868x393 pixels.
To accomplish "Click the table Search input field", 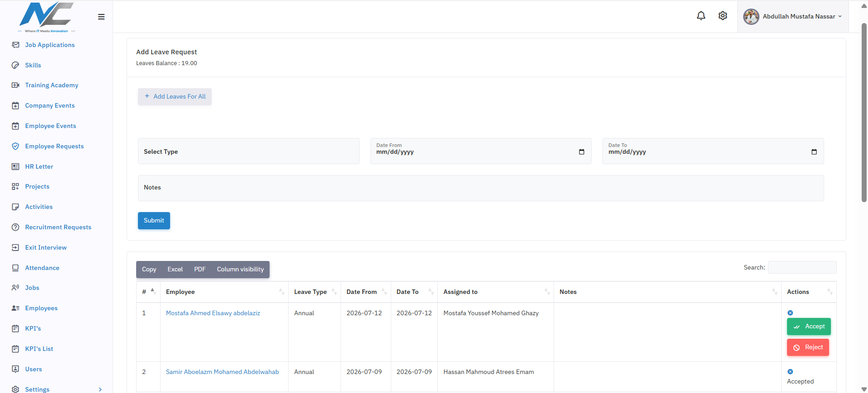I will point(802,267).
